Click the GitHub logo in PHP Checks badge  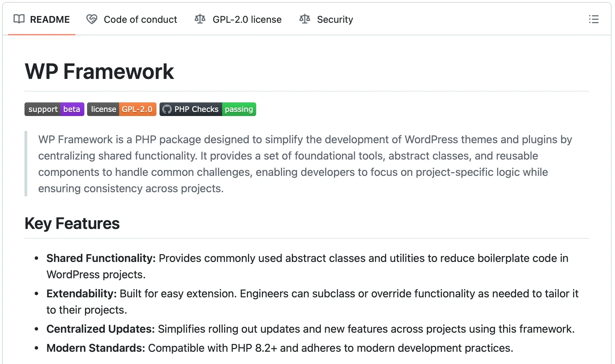167,109
